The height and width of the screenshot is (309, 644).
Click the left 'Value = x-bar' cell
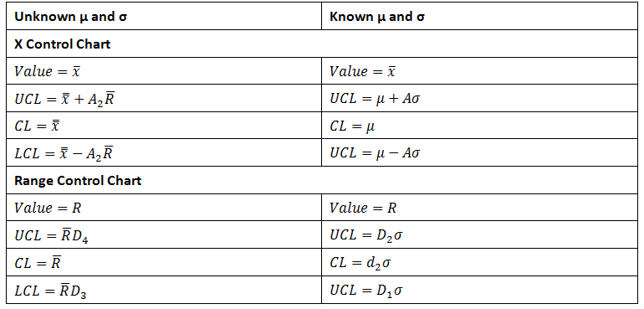(x=164, y=71)
